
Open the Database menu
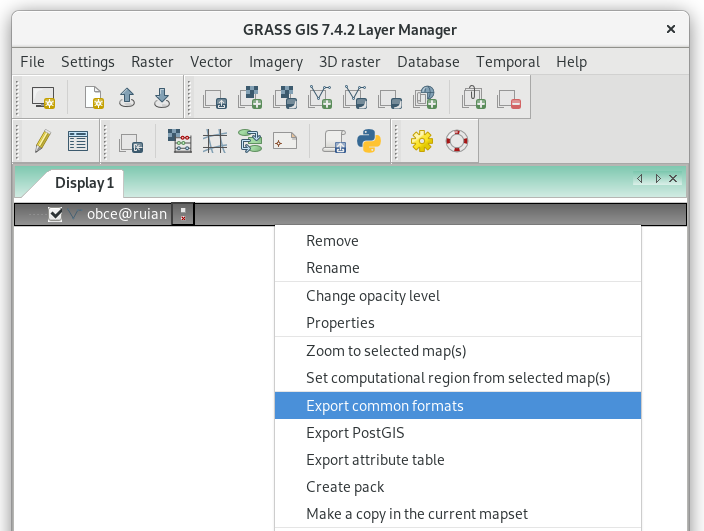(428, 61)
